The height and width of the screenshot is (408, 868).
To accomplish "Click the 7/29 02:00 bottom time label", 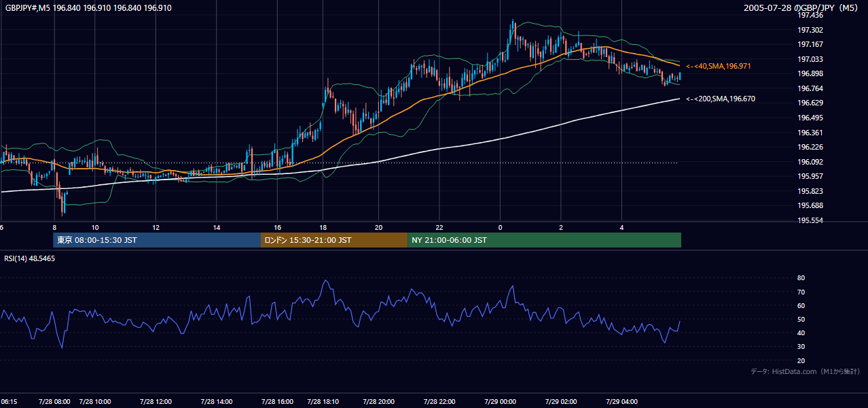I will tap(561, 402).
